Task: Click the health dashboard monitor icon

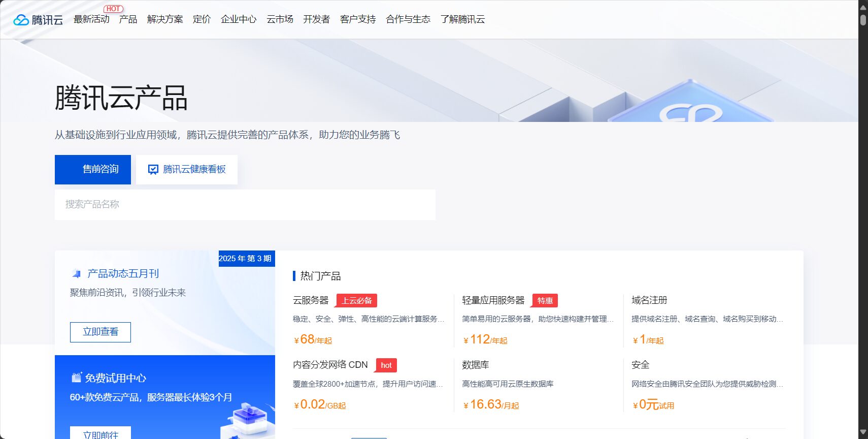Action: (153, 170)
